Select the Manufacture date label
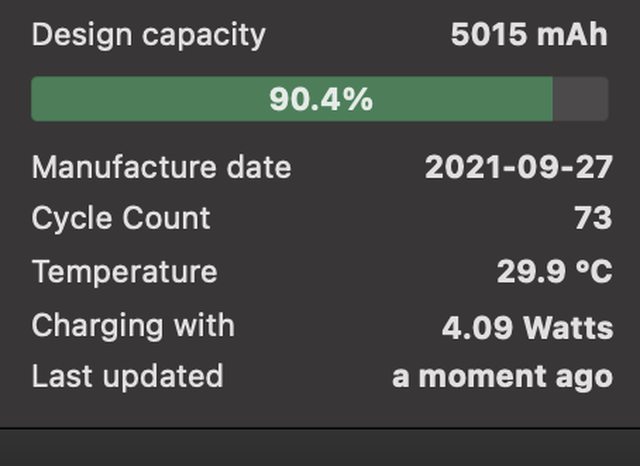The height and width of the screenshot is (466, 640). tap(161, 167)
